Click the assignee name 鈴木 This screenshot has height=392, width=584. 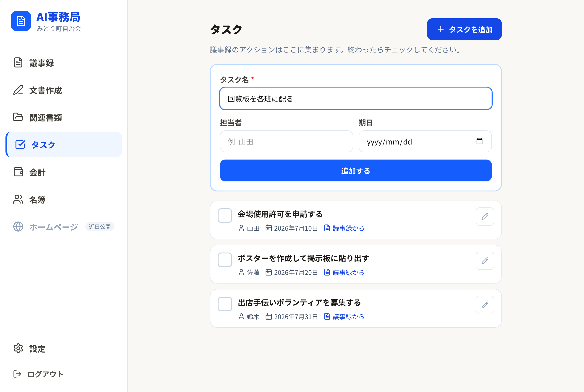click(253, 317)
